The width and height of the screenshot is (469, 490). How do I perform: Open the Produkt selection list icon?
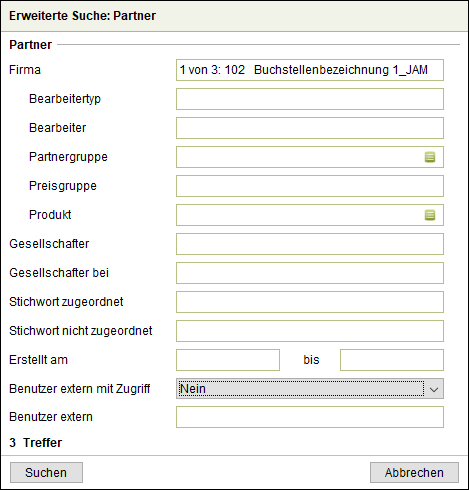click(x=430, y=215)
